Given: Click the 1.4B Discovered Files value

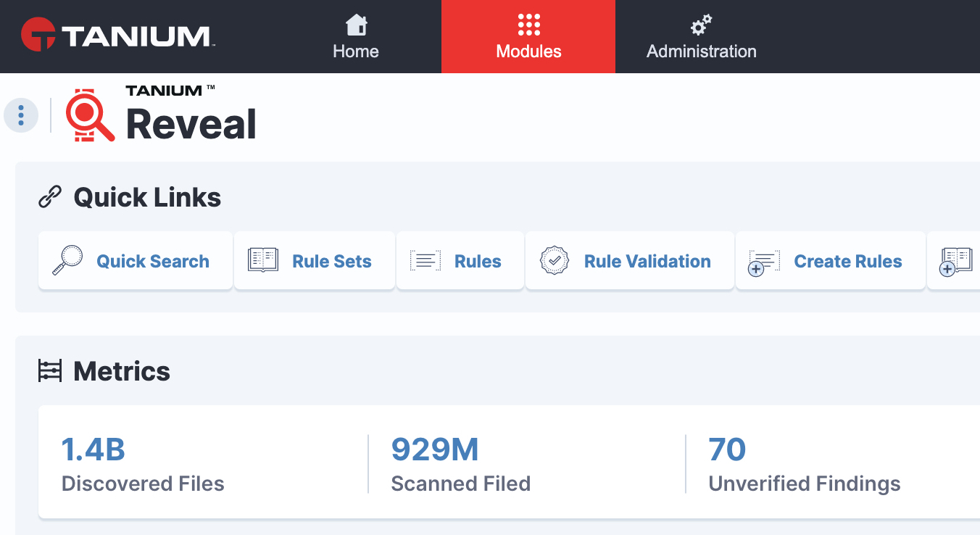Looking at the screenshot, I should pyautogui.click(x=94, y=449).
